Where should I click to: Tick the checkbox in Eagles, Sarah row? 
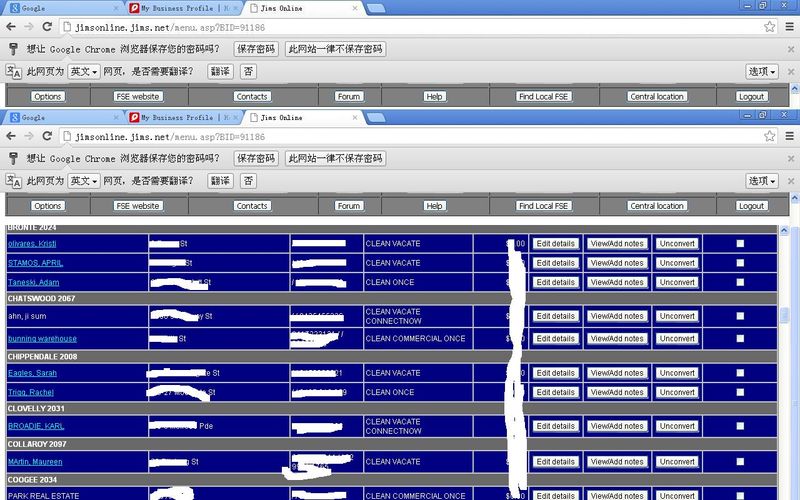740,373
